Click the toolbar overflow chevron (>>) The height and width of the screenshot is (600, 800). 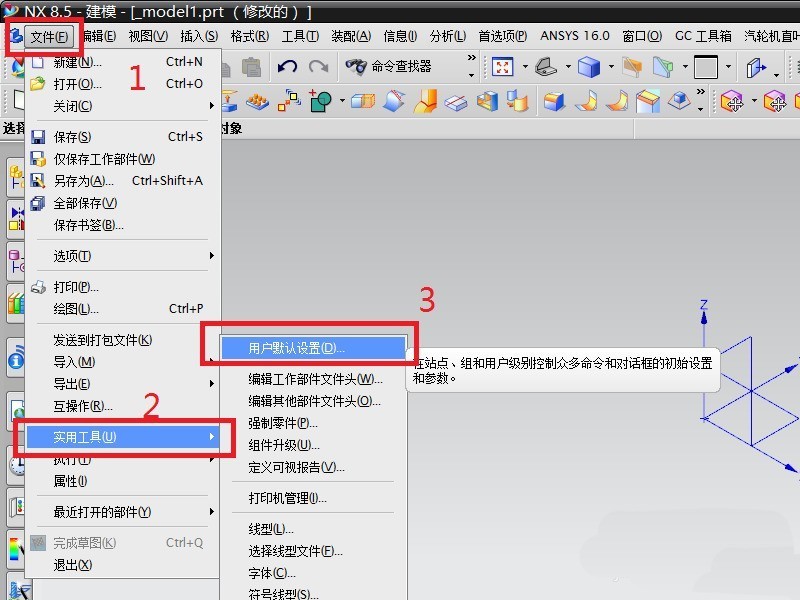[470, 57]
